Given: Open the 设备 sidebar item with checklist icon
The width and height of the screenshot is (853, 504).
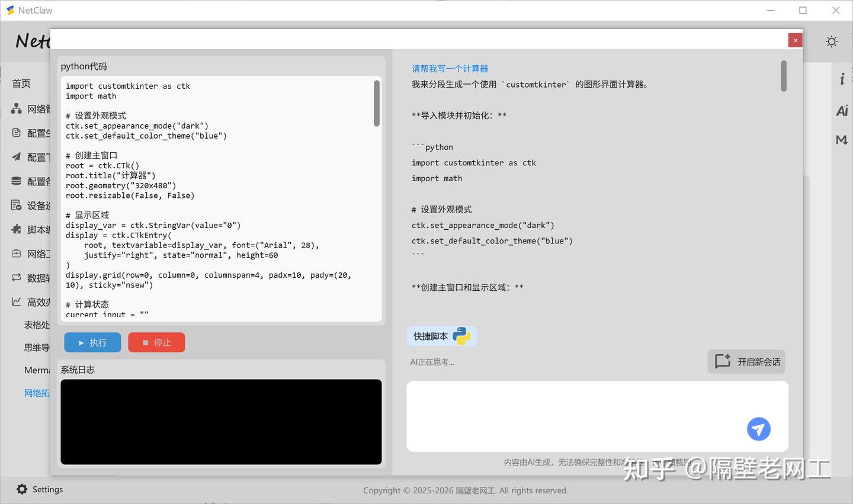Looking at the screenshot, I should point(31,206).
